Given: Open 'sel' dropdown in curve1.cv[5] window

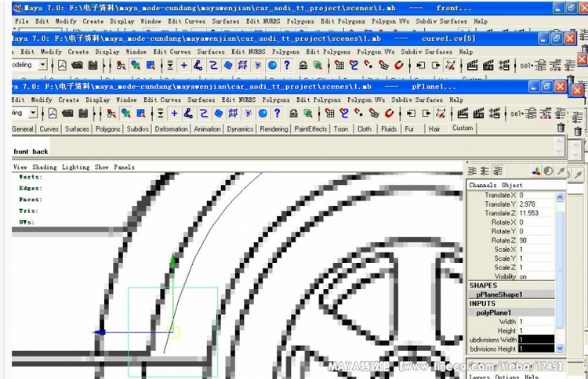Looking at the screenshot, I should tap(526, 65).
